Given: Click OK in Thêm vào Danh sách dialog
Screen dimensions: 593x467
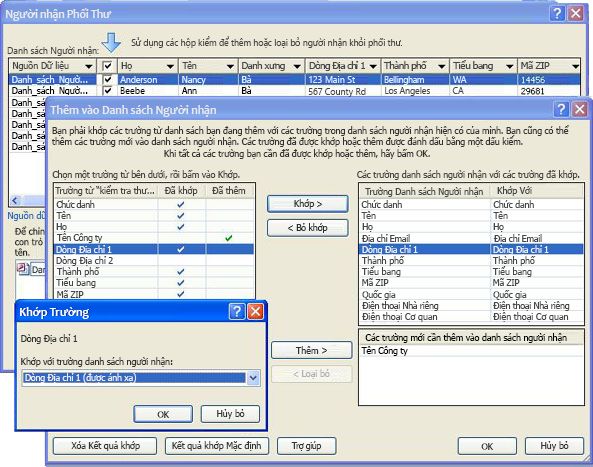Looking at the screenshot, I should pos(487,447).
